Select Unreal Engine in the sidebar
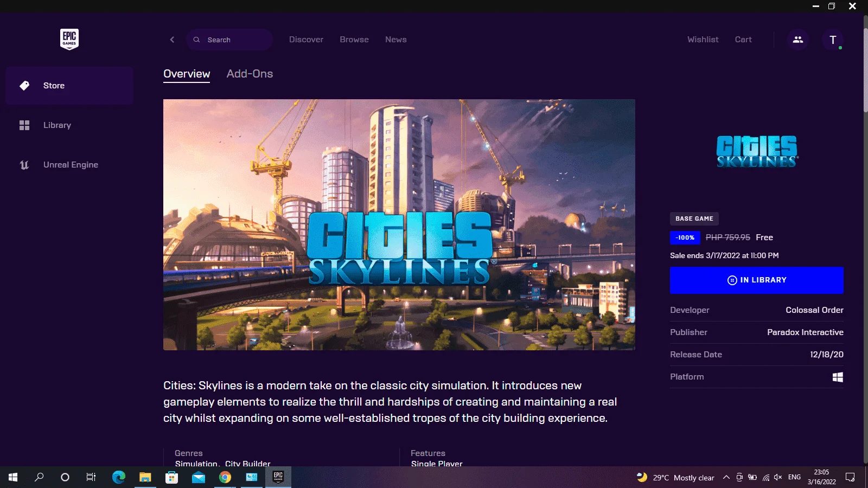Viewport: 868px width, 488px height. (x=69, y=165)
